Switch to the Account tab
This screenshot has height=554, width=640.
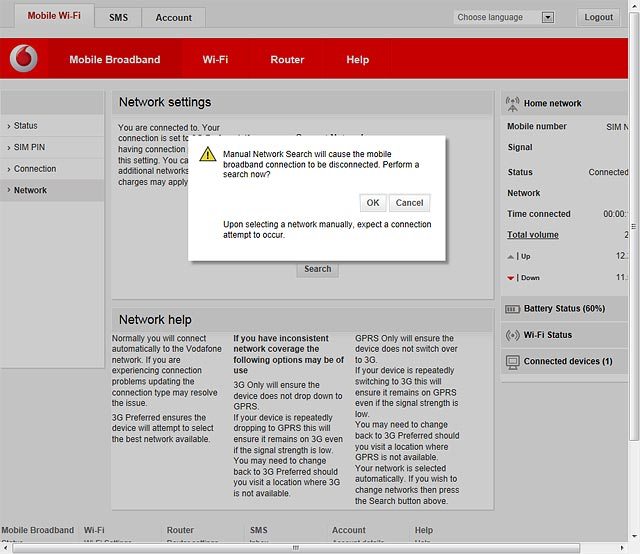point(173,18)
